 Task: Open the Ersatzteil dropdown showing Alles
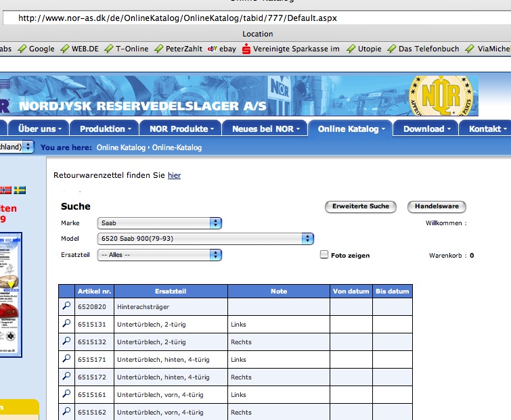pyautogui.click(x=160, y=255)
